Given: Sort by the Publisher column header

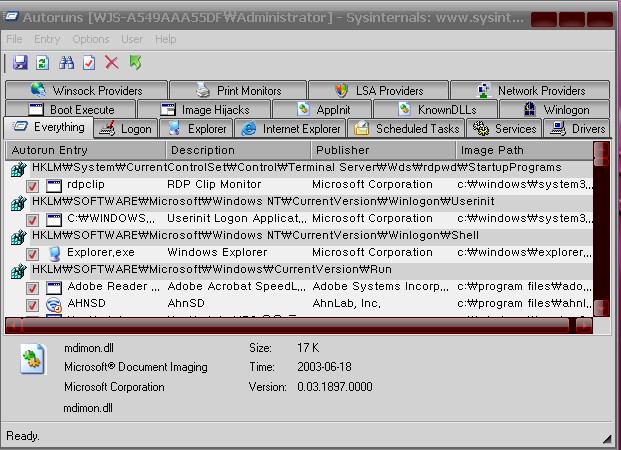Looking at the screenshot, I should coord(383,150).
